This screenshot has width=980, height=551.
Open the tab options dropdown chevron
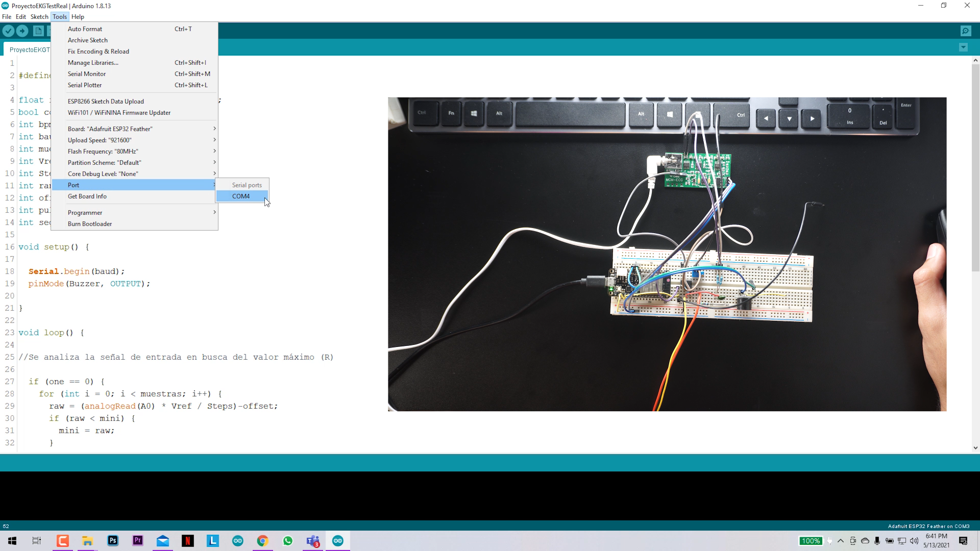(964, 47)
